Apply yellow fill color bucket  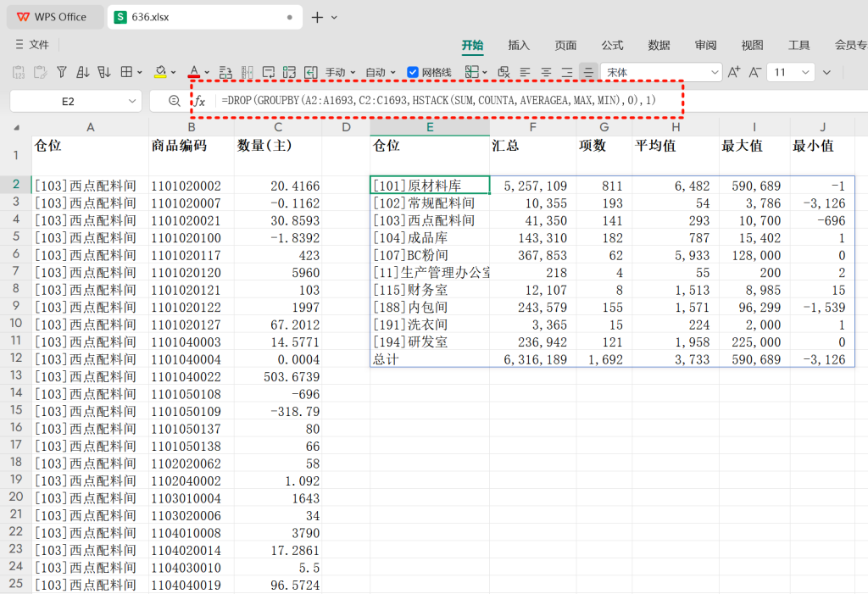[160, 72]
